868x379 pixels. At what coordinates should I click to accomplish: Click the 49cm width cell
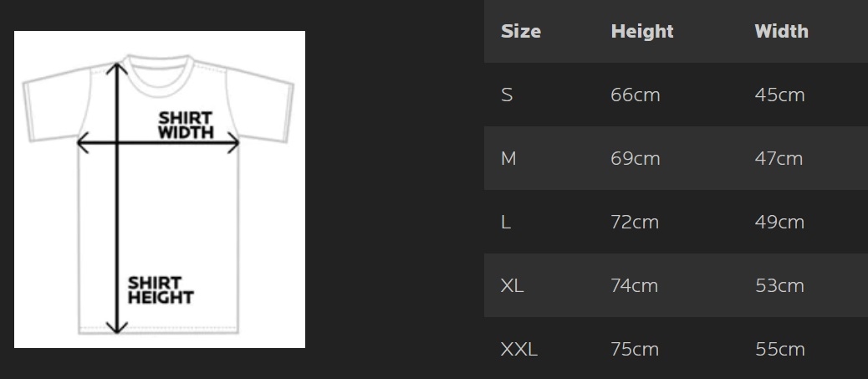pos(779,223)
